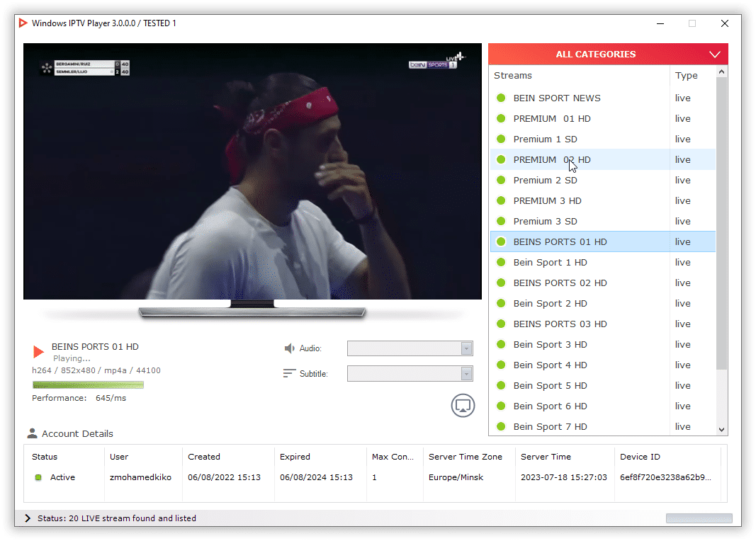756x541 pixels.
Task: Select the PREMIUM 01 HD stream name
Action: pyautogui.click(x=552, y=118)
